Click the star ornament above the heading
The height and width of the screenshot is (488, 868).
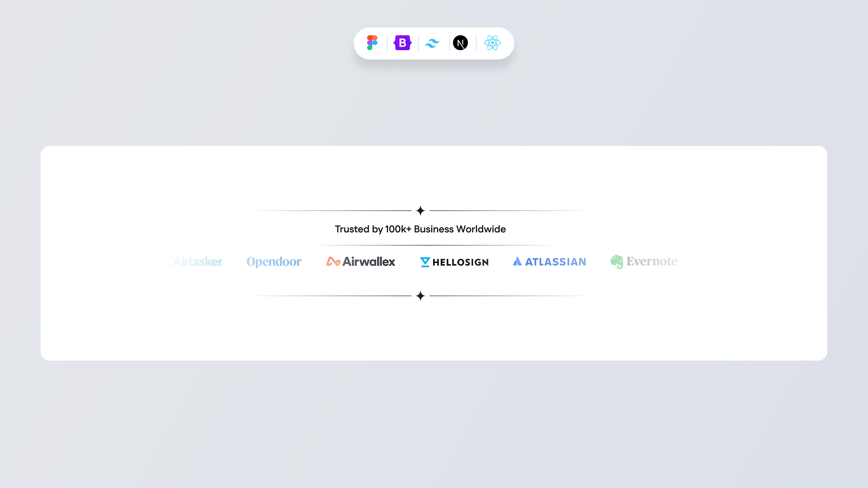tap(420, 211)
